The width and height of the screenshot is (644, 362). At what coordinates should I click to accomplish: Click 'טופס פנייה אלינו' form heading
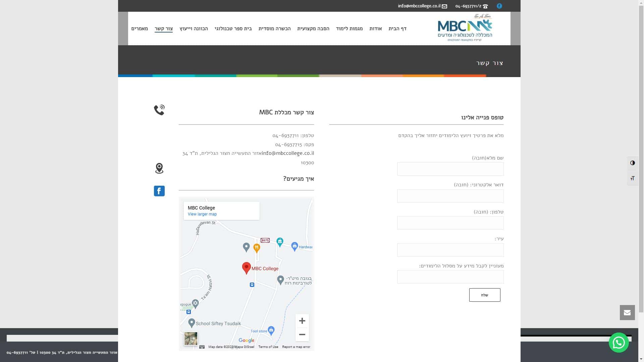click(x=482, y=117)
